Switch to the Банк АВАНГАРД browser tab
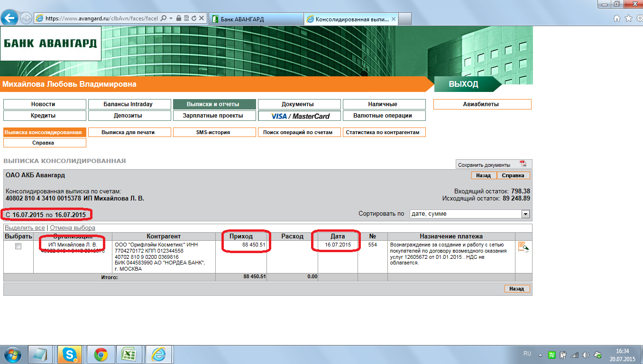 [255, 19]
